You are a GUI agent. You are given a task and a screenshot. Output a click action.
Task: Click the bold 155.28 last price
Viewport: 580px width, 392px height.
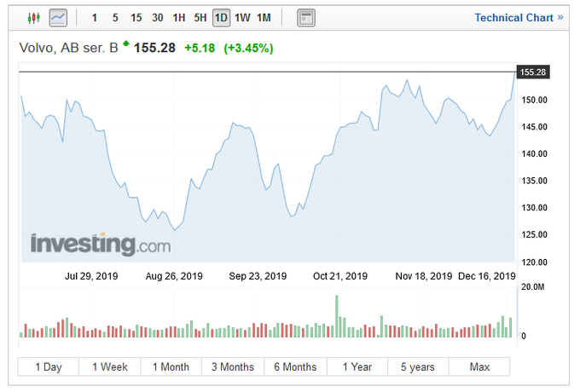pos(154,48)
